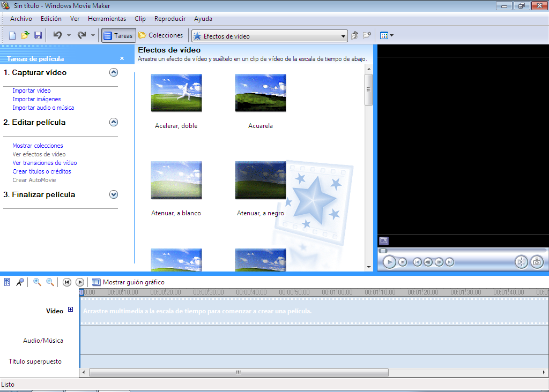Click Mostrar guión gráfico button
The width and height of the screenshot is (549, 392).
pyautogui.click(x=128, y=282)
